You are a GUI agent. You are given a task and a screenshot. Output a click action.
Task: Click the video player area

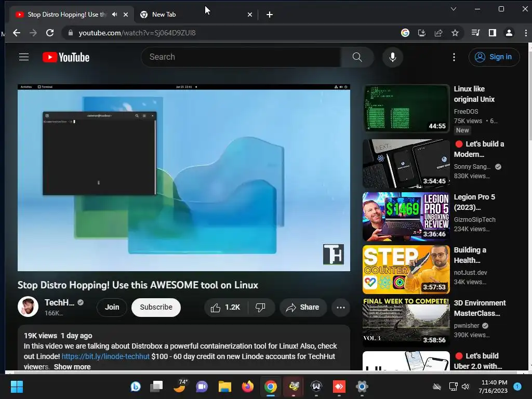(184, 178)
